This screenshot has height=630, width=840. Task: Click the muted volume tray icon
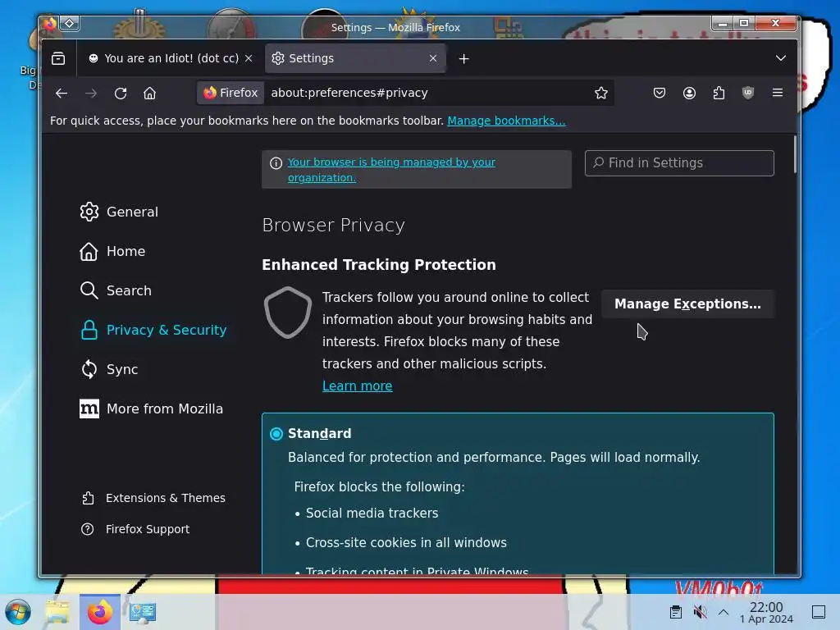click(x=700, y=612)
